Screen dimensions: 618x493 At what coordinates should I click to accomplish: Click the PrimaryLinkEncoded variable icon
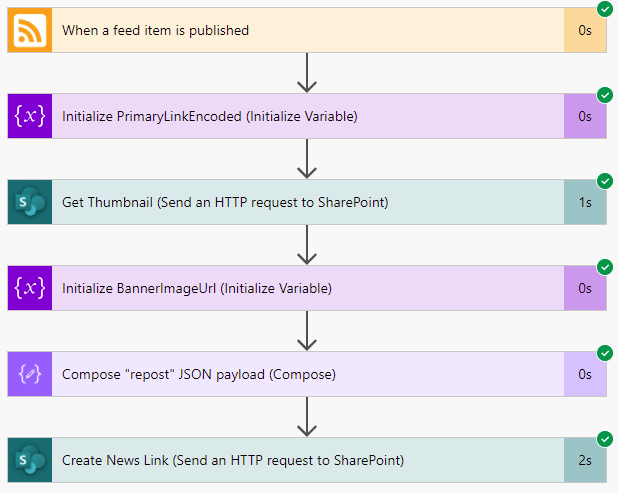pyautogui.click(x=30, y=116)
